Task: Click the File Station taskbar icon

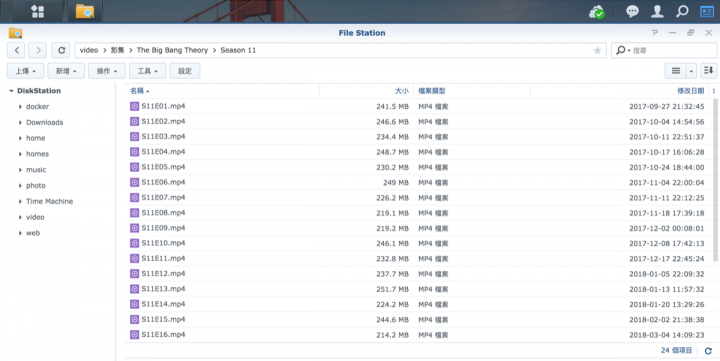Action: click(85, 11)
